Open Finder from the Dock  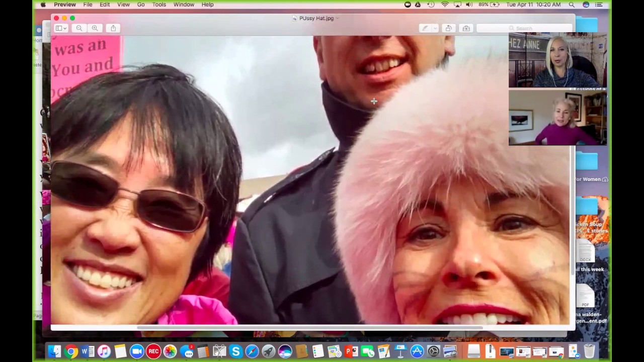[x=55, y=351]
